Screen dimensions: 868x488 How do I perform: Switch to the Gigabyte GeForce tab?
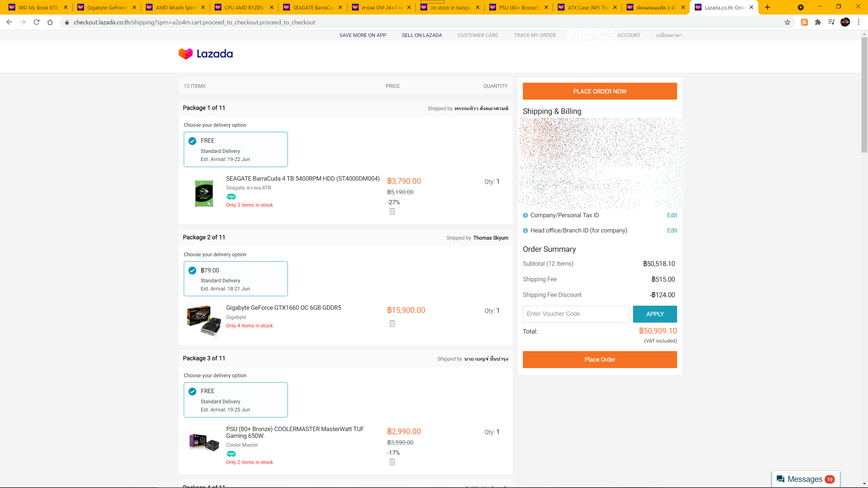click(x=106, y=7)
